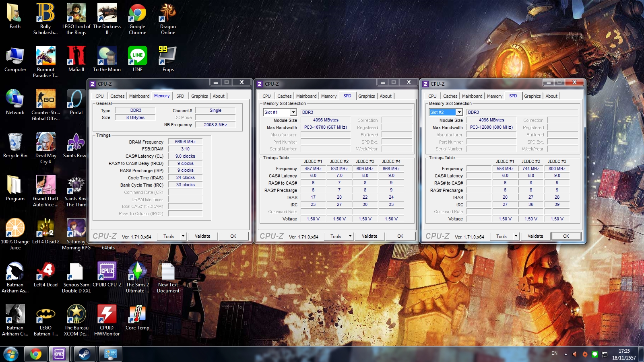Open Caches tab in the Memory-tab window
Image resolution: width=644 pixels, height=362 pixels.
pyautogui.click(x=118, y=96)
